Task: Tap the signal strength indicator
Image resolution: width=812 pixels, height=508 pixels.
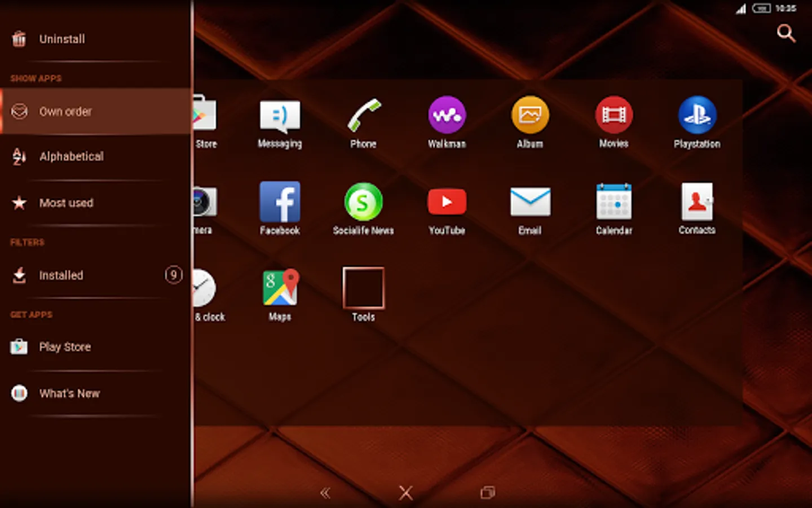Action: click(x=741, y=8)
